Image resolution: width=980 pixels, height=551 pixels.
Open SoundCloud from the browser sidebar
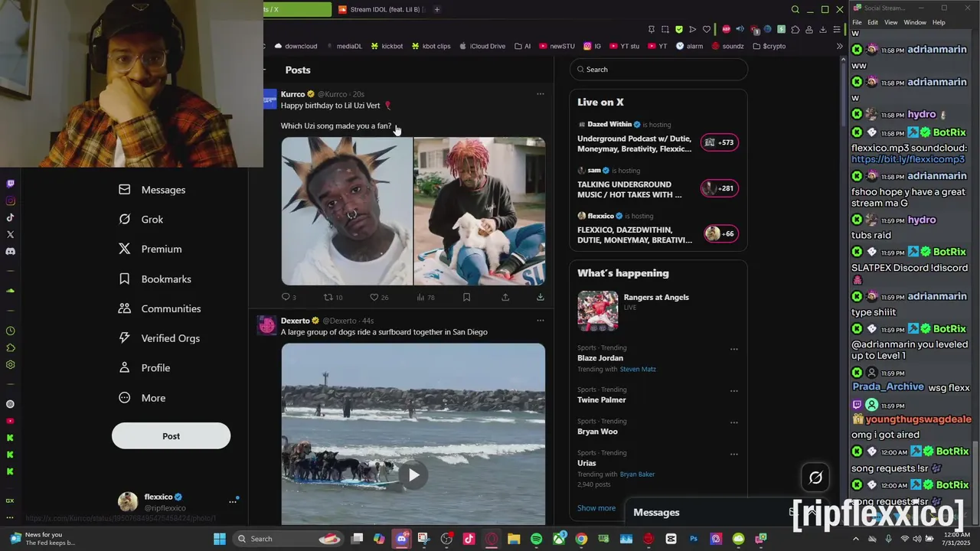10,291
